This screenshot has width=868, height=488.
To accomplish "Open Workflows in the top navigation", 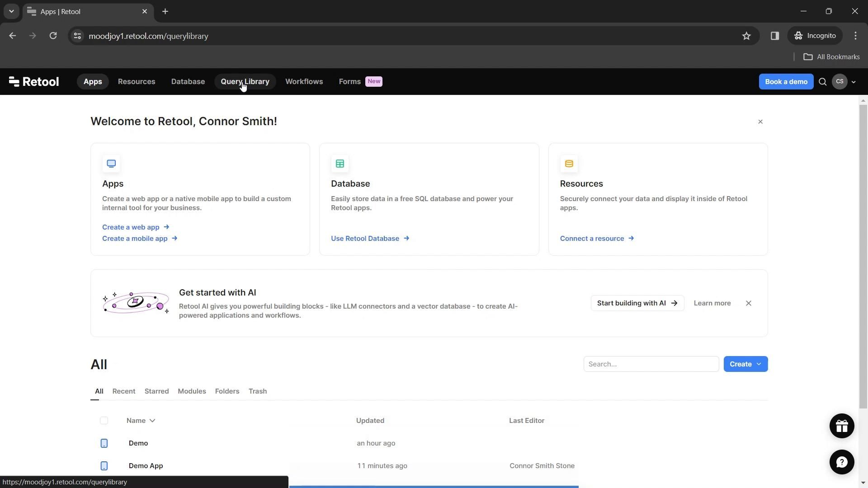I will coord(304,82).
